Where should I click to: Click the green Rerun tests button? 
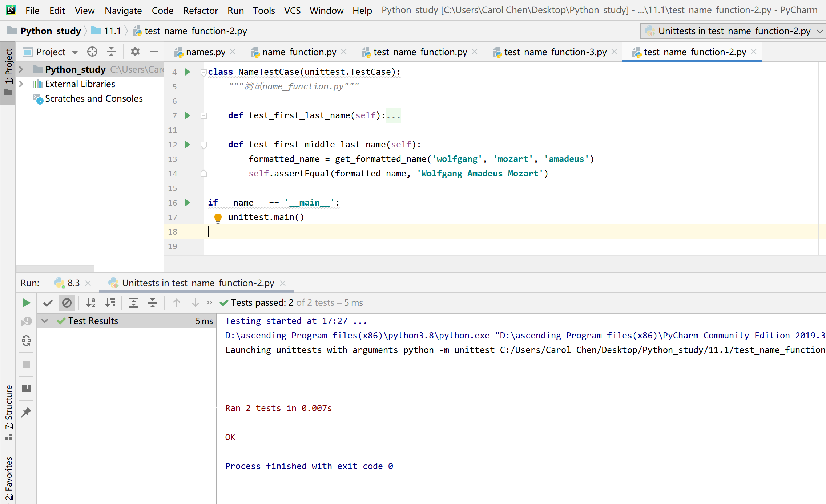tap(26, 303)
